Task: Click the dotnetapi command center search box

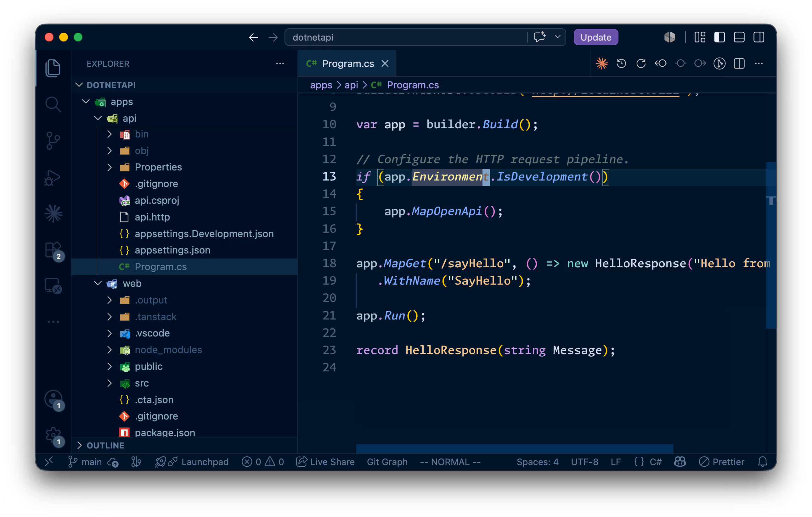Action: point(406,37)
